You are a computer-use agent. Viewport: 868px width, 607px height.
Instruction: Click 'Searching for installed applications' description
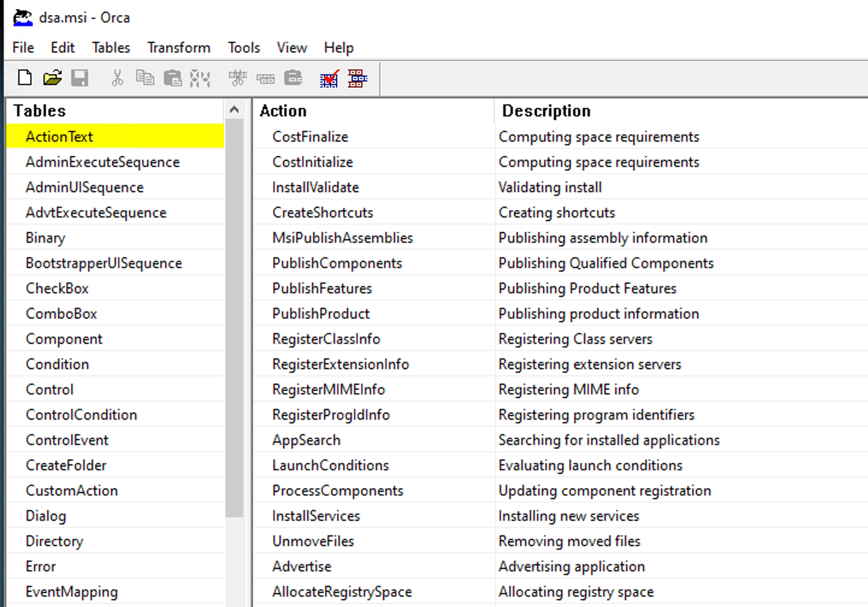[681, 440]
